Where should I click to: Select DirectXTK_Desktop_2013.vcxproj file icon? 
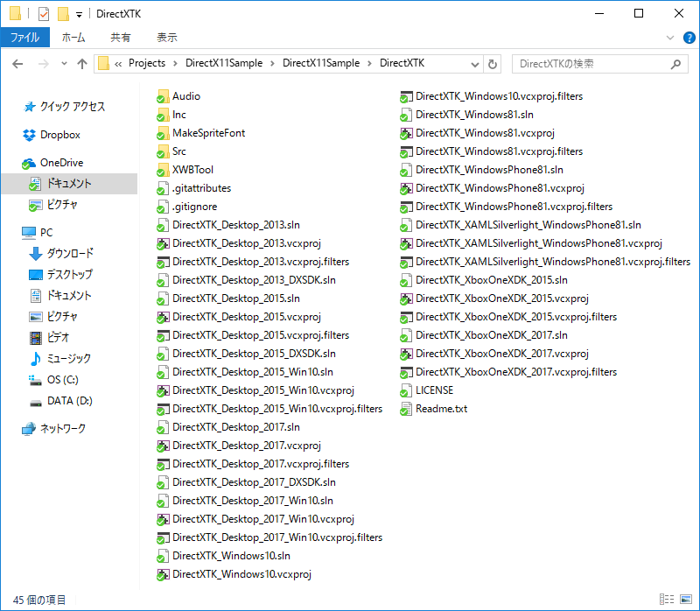(163, 243)
